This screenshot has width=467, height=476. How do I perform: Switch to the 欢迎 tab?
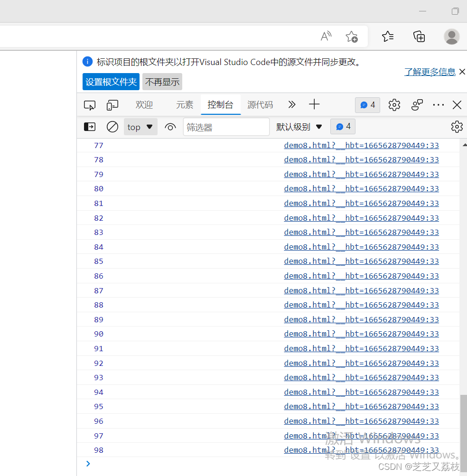144,105
